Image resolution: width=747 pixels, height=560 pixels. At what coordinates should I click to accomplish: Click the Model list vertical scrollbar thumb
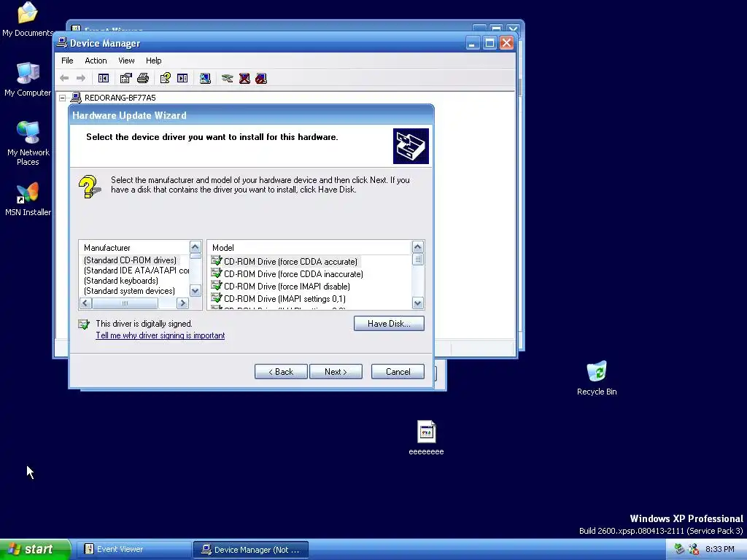[x=418, y=260]
